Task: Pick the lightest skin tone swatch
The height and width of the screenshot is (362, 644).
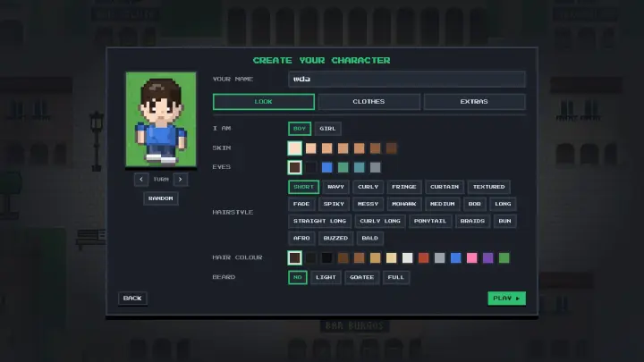Action: coord(295,148)
